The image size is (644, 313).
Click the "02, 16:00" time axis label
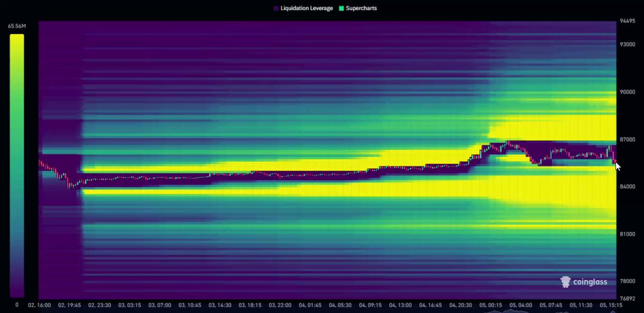pos(39,305)
